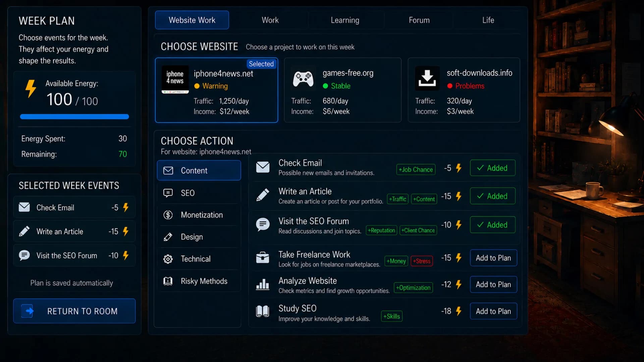Screen dimensions: 644x362
Task: Untoggle Added for Visit the SEO Forum
Action: tap(492, 225)
